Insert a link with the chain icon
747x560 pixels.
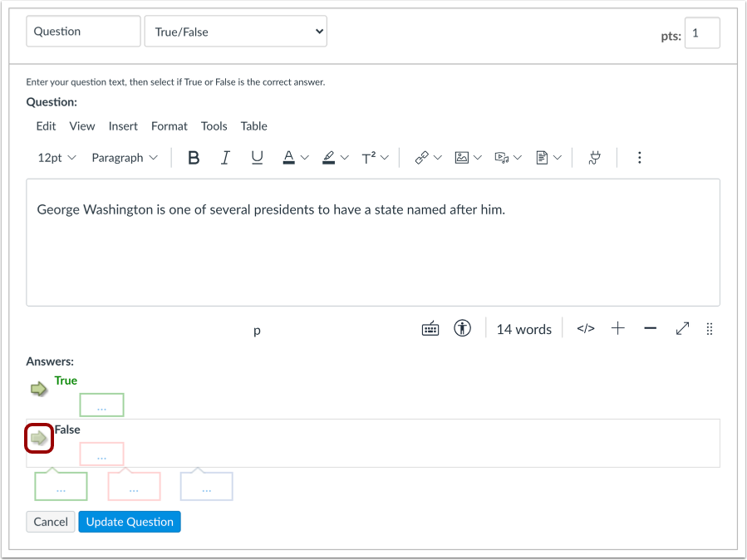click(x=421, y=158)
